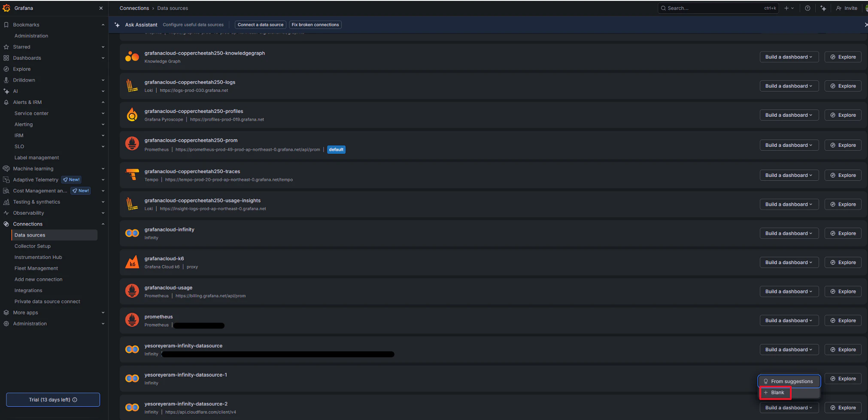Select Fleet Management in the sidebar

tap(36, 268)
